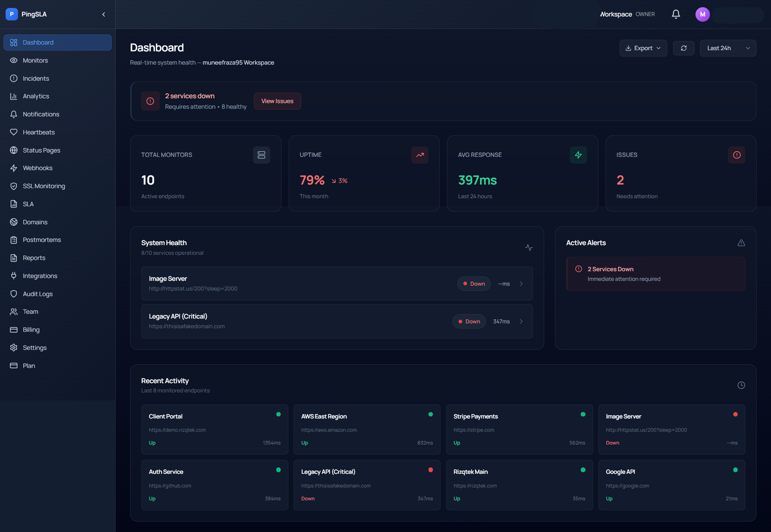Open the Heartbeats section
Image resolution: width=771 pixels, height=532 pixels.
pyautogui.click(x=39, y=132)
